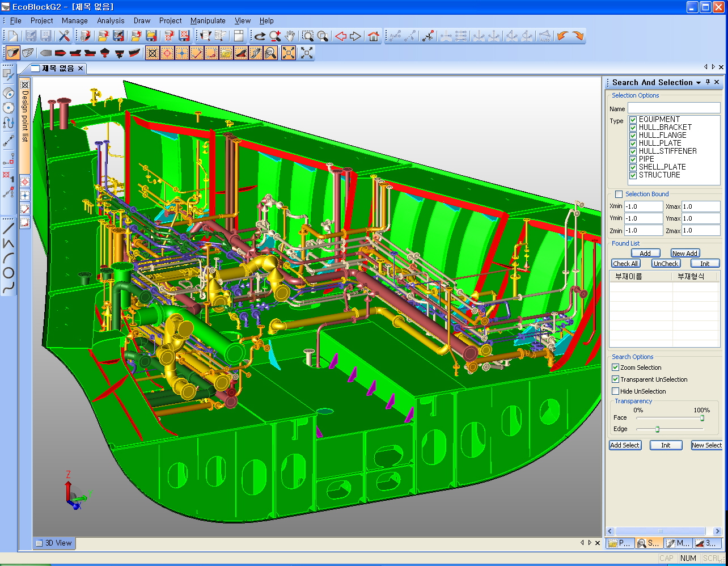
Task: Click the fit-all view icon with four arrows
Action: point(289,53)
